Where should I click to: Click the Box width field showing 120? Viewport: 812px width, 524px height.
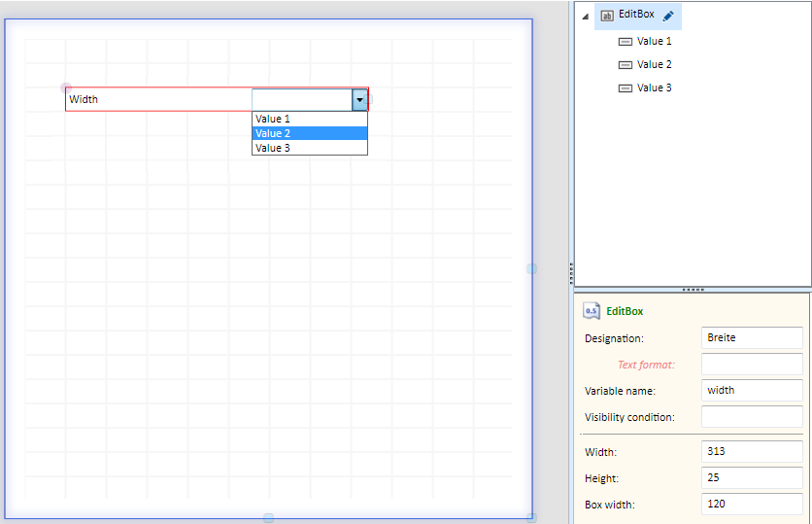coord(751,504)
